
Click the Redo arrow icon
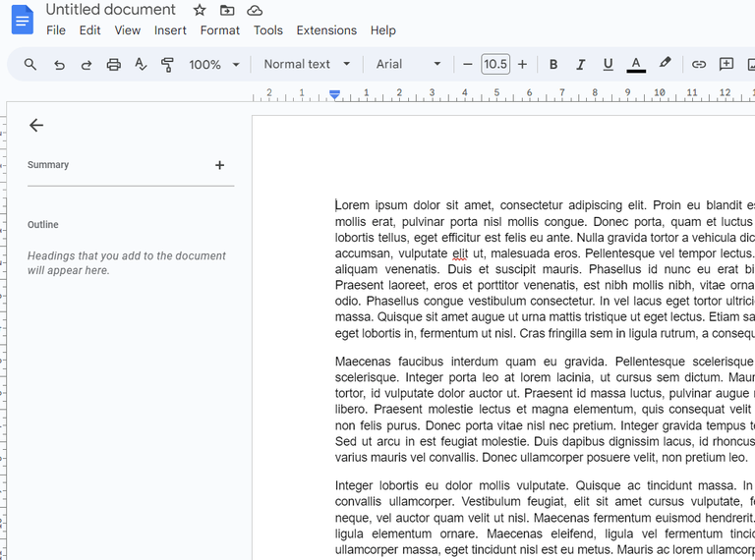[87, 65]
